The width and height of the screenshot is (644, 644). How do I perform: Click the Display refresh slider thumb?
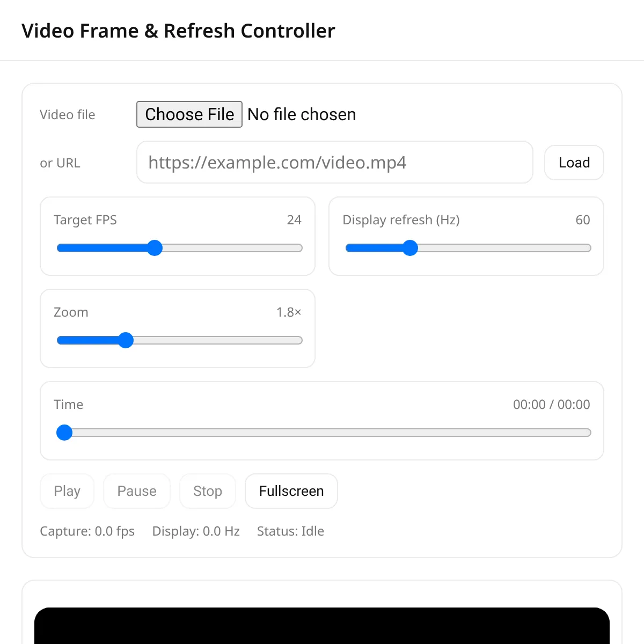(x=410, y=248)
